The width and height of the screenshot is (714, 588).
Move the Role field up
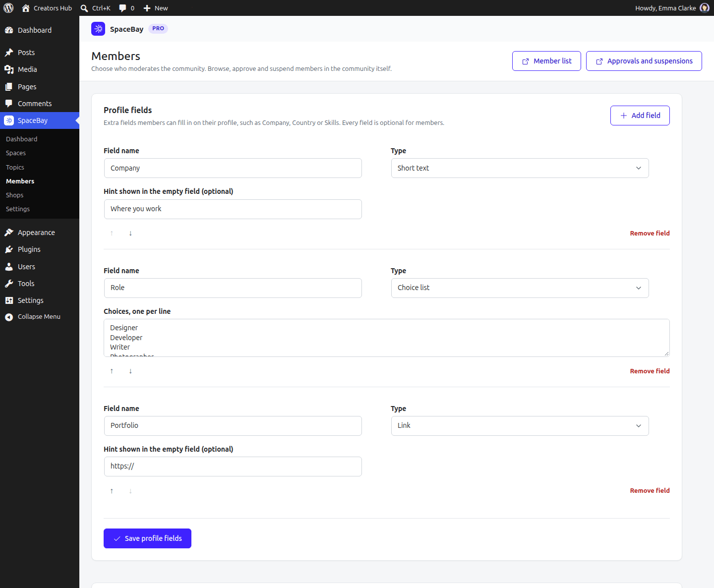pyautogui.click(x=112, y=371)
